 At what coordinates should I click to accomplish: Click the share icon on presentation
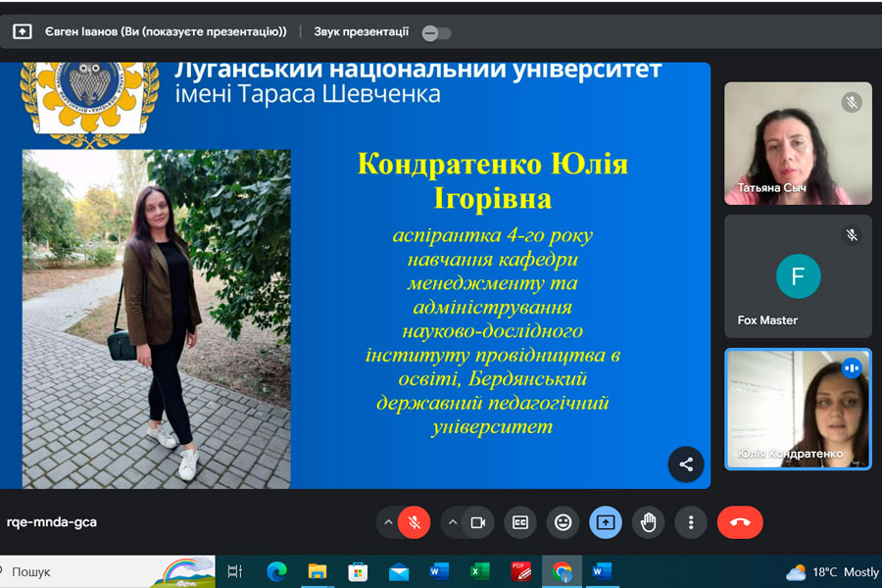point(686,465)
